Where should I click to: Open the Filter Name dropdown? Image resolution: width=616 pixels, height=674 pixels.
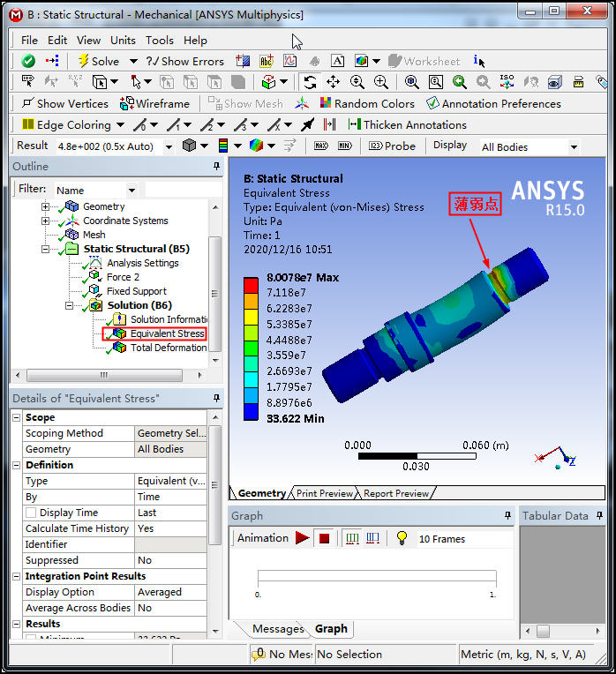(x=131, y=190)
